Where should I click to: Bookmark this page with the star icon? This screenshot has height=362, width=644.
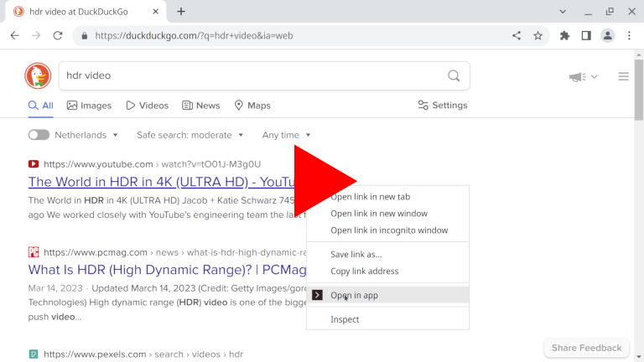click(538, 36)
